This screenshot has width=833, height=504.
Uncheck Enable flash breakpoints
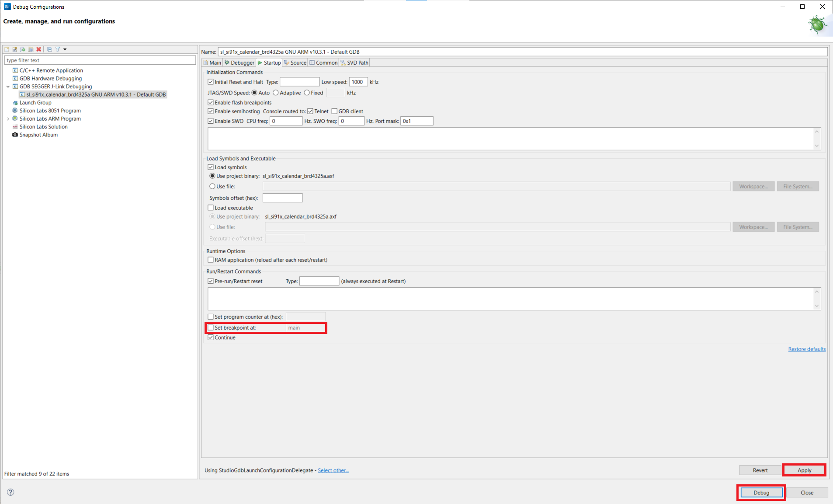pos(211,103)
